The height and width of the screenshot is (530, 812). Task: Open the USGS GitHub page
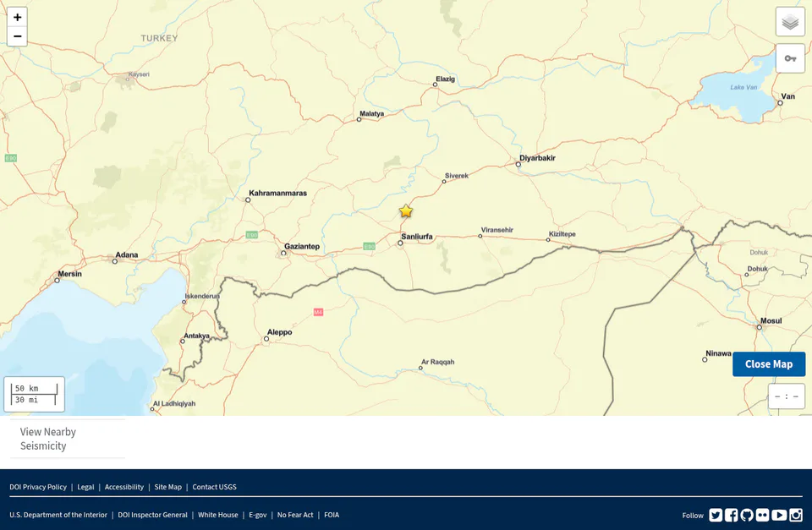[x=747, y=515]
